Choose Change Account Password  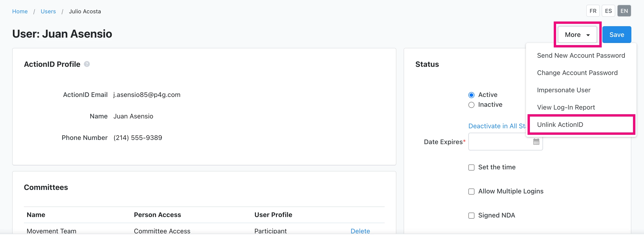click(x=577, y=73)
